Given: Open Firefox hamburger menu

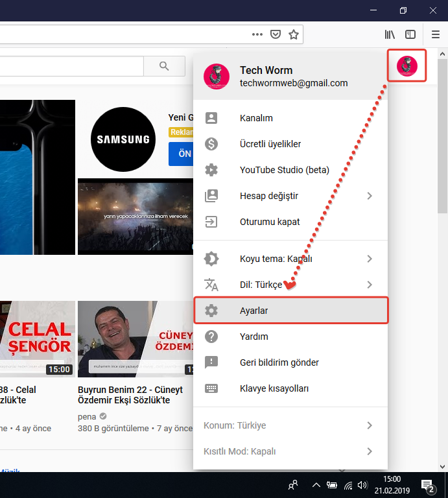Looking at the screenshot, I should pyautogui.click(x=436, y=34).
